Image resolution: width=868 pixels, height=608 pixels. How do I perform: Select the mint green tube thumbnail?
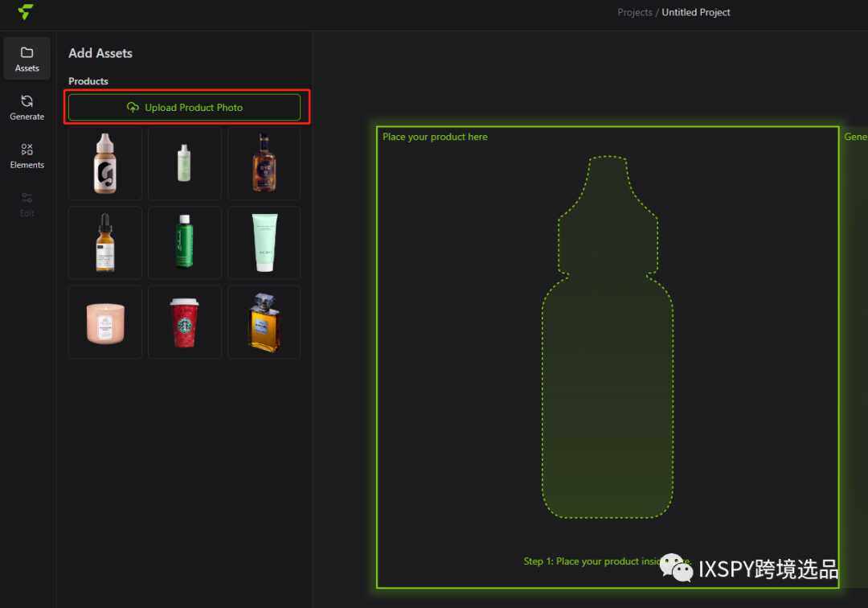[264, 243]
